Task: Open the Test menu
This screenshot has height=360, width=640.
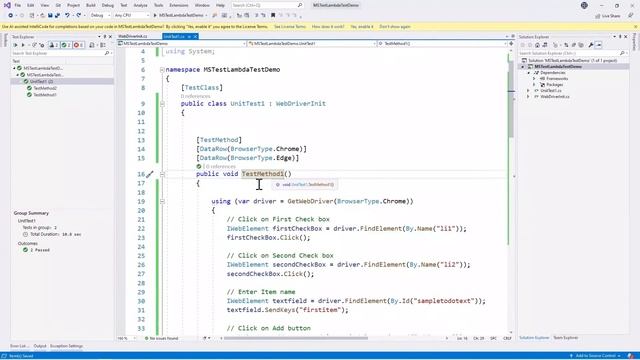Action: (124, 5)
